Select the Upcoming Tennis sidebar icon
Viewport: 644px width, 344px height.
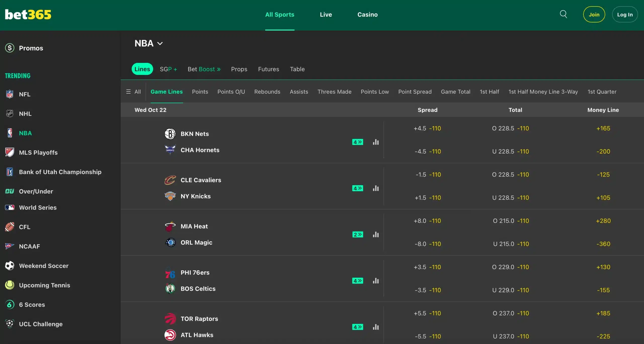tap(9, 285)
